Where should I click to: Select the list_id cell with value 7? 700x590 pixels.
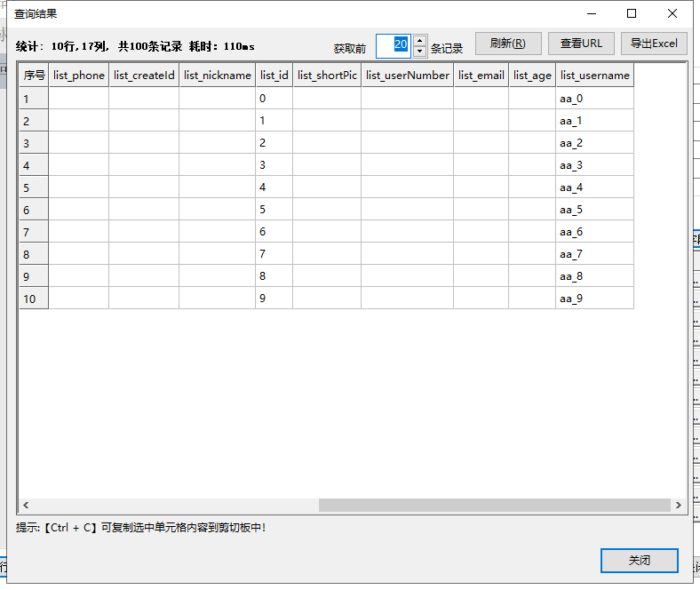(x=274, y=254)
